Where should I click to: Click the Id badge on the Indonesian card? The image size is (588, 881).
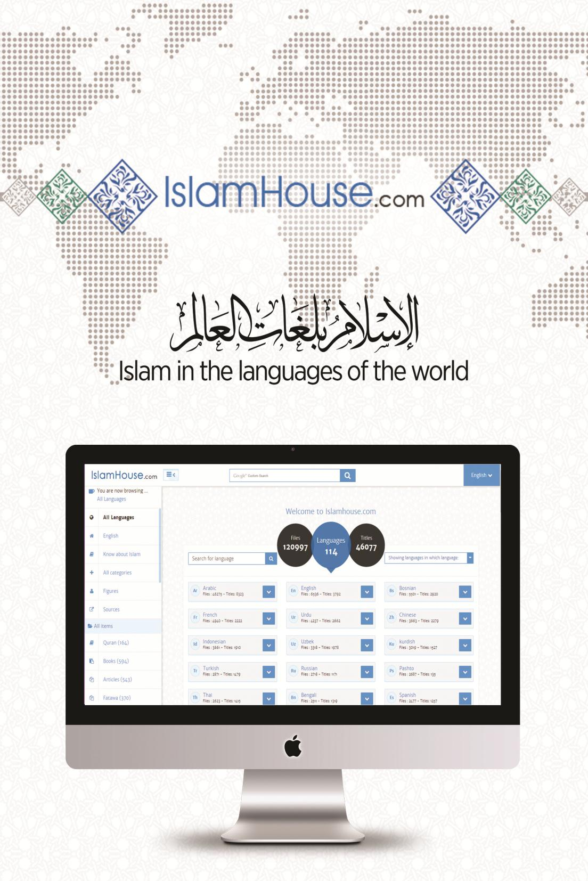[195, 644]
